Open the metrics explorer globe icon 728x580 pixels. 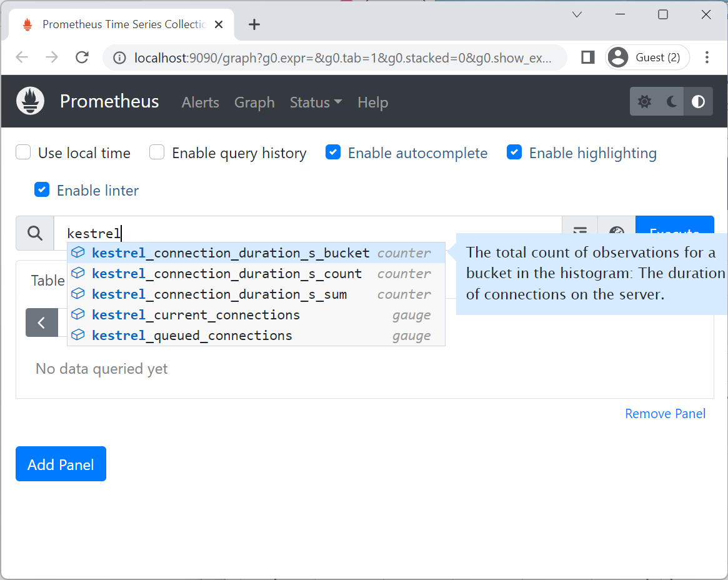click(x=616, y=232)
